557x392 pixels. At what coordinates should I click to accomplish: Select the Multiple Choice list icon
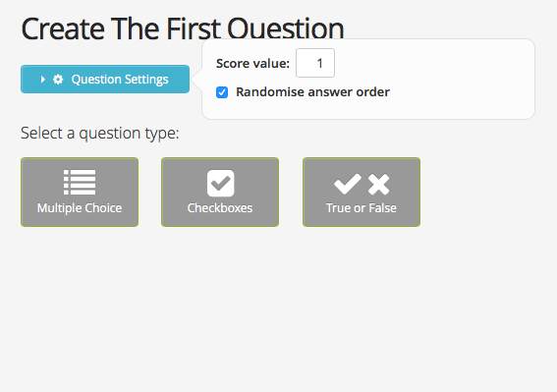click(x=80, y=182)
